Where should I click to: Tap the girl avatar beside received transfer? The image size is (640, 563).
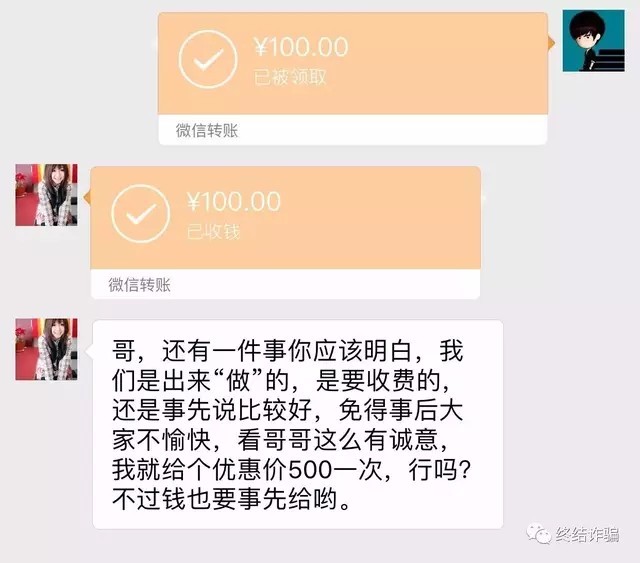[47, 195]
